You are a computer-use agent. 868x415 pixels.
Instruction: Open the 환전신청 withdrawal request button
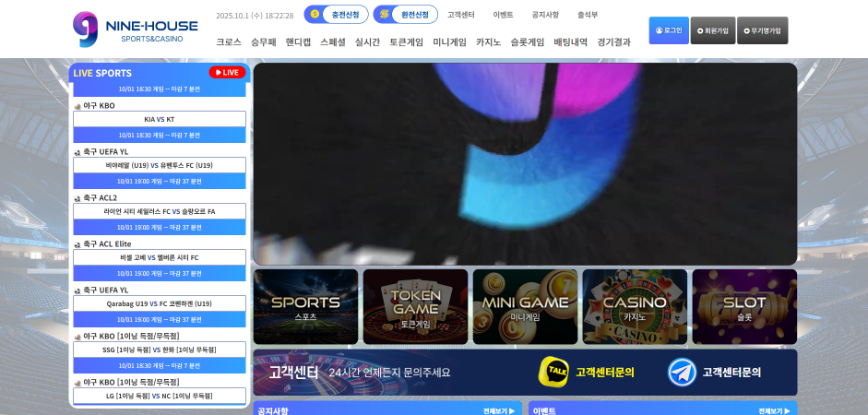[x=393, y=15]
